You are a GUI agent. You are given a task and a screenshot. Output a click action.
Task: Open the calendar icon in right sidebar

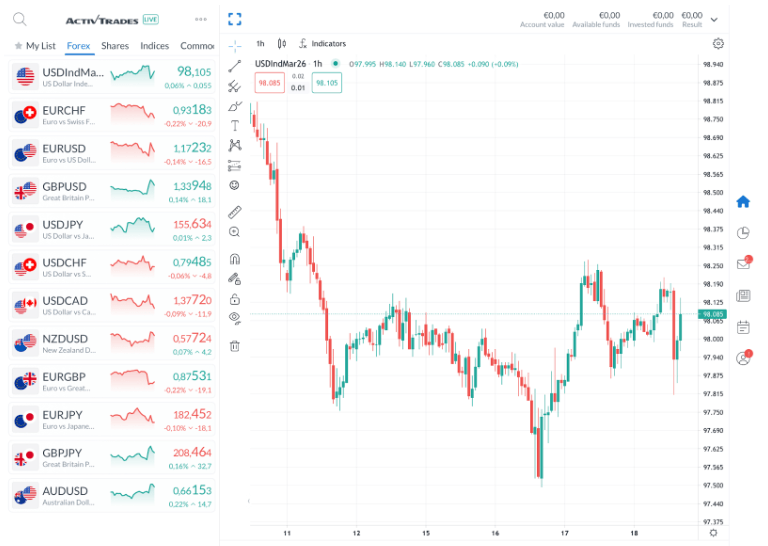[x=743, y=327]
